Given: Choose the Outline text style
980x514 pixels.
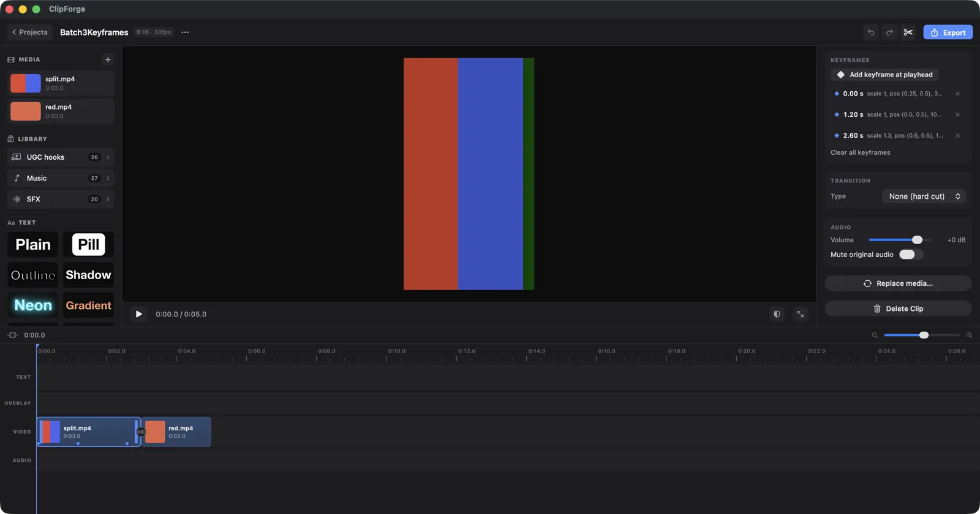Looking at the screenshot, I should click(x=33, y=275).
